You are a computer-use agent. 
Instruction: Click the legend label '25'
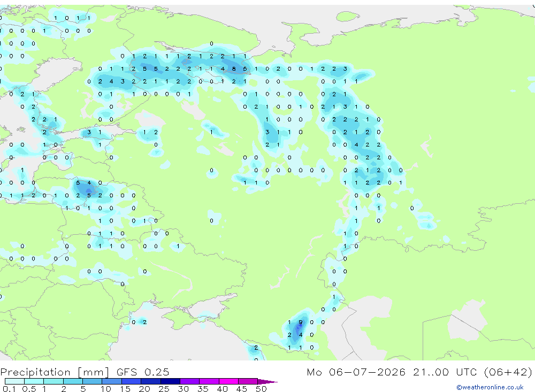tap(164, 389)
